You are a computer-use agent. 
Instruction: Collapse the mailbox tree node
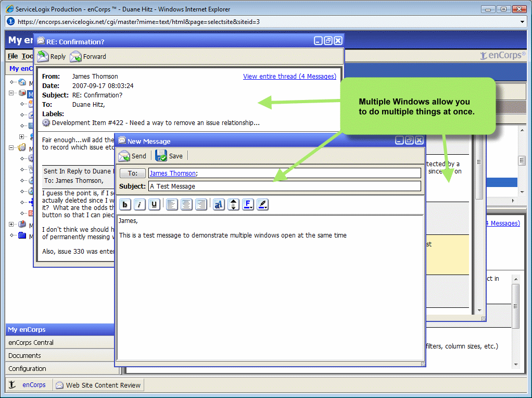tap(11, 93)
